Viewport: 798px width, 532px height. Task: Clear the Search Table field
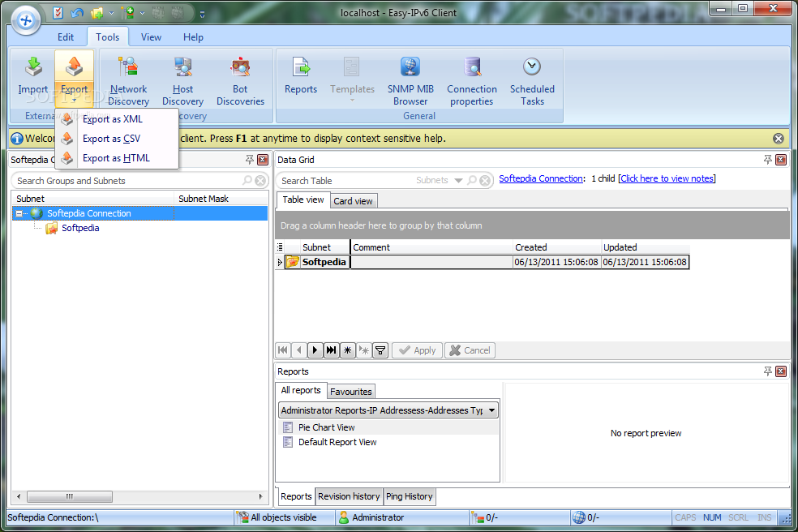pos(485,180)
